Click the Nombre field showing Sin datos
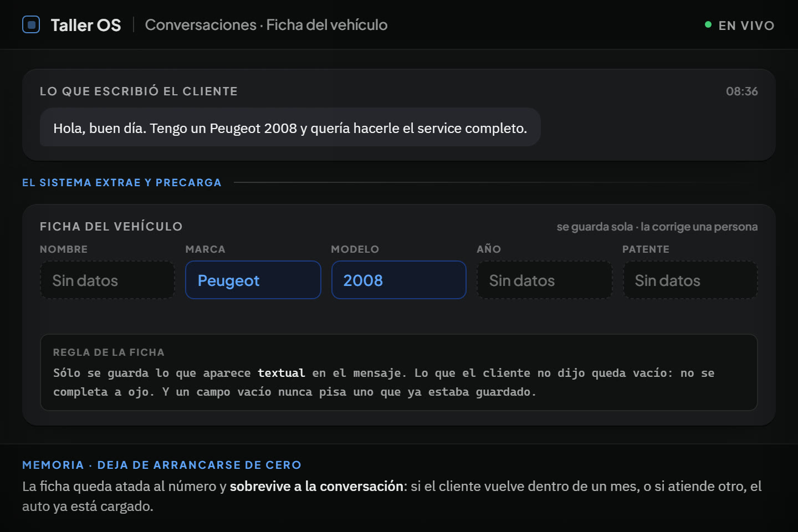 tap(108, 280)
